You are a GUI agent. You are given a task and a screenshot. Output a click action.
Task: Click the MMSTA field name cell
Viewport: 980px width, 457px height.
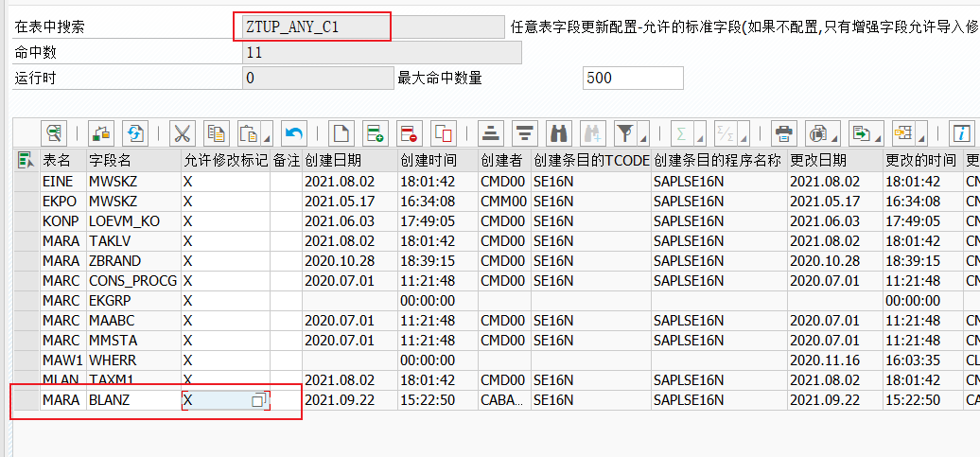click(133, 341)
